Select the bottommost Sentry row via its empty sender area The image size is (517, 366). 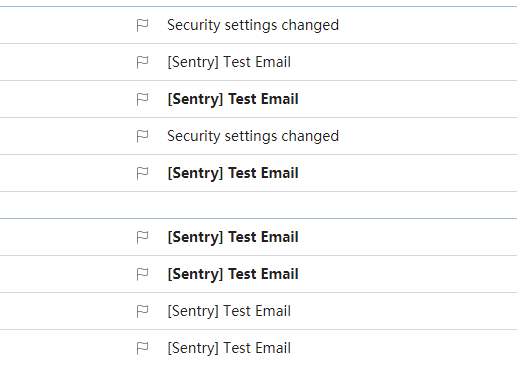[x=67, y=348]
